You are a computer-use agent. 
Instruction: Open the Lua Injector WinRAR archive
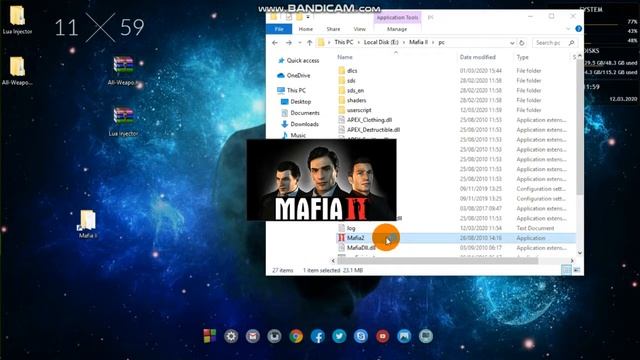(x=124, y=122)
